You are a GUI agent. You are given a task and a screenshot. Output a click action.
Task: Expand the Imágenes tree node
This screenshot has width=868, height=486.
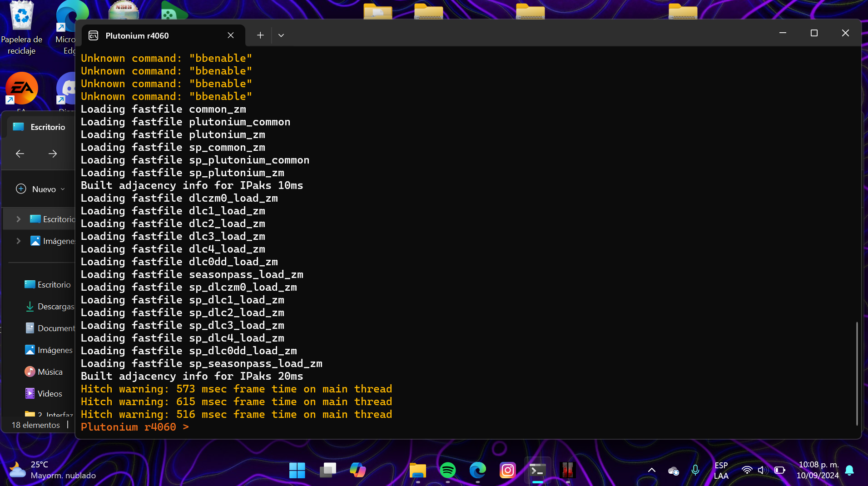19,241
